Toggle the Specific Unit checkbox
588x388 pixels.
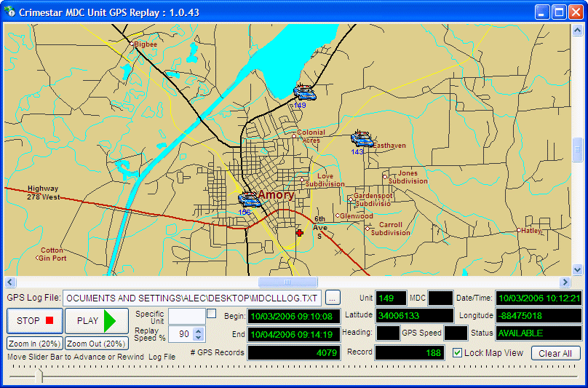click(x=212, y=314)
